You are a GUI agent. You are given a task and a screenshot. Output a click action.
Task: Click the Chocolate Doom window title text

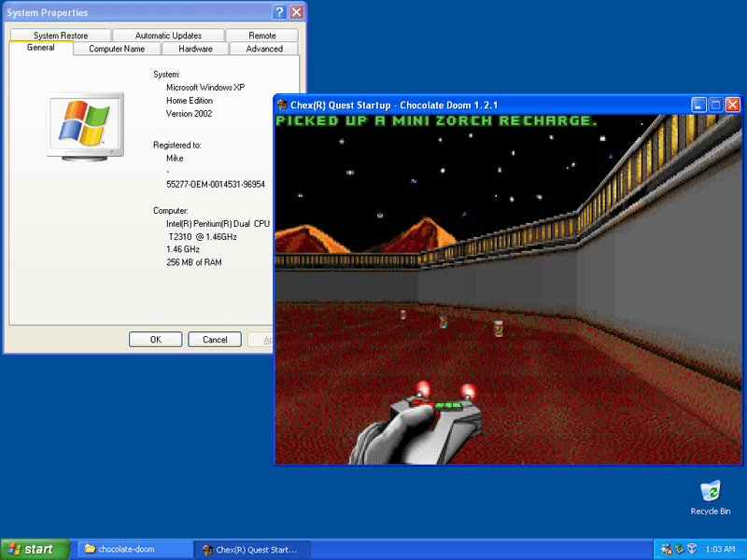394,105
